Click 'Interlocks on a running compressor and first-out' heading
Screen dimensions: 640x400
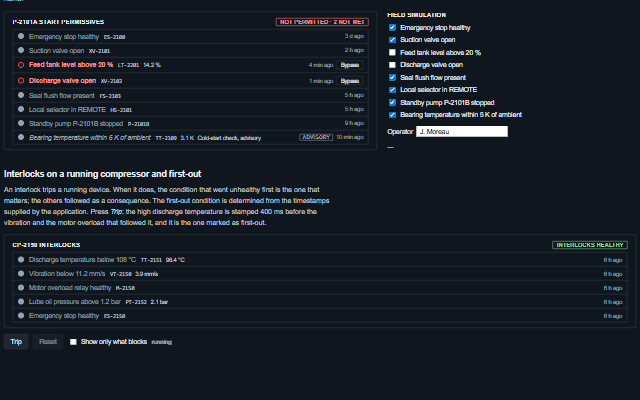(x=102, y=174)
